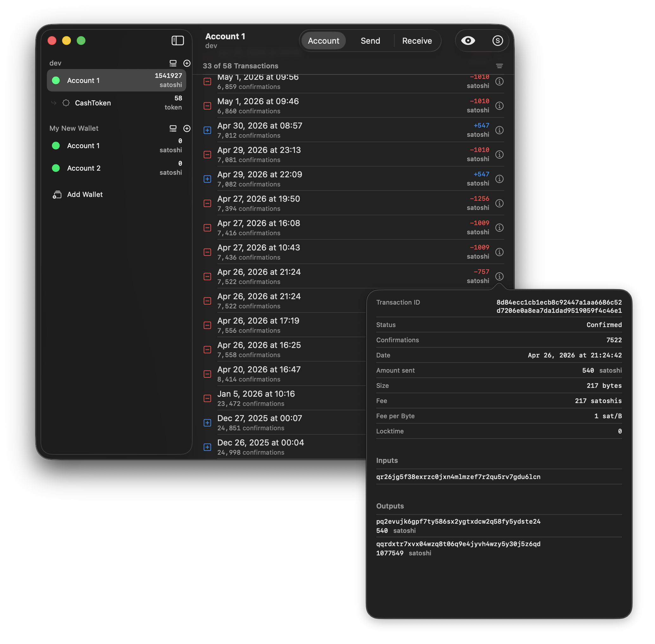Click outgoing minus icon for Jan 5 10:16
Image resolution: width=655 pixels, height=644 pixels.
click(x=207, y=398)
